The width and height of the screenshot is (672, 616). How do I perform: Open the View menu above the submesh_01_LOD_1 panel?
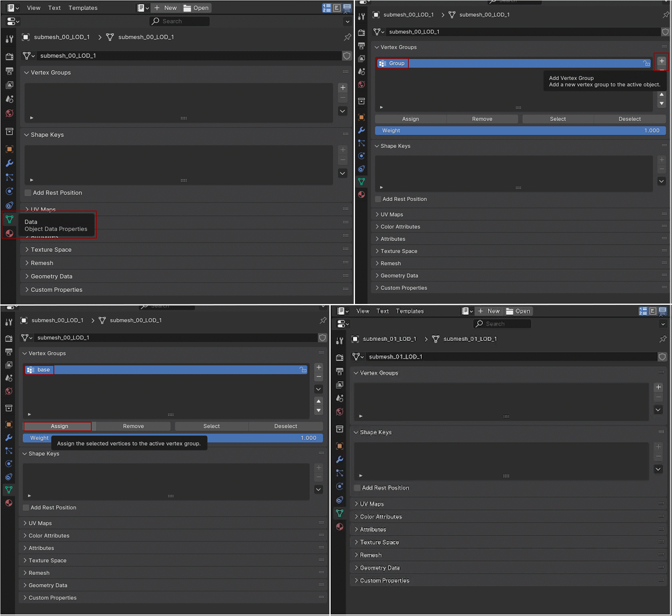tap(363, 311)
